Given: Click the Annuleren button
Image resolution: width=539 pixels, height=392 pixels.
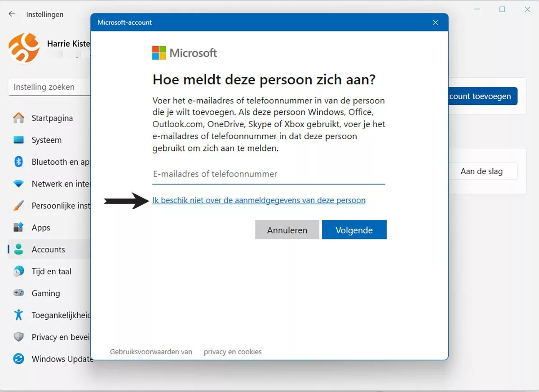Looking at the screenshot, I should coord(287,230).
